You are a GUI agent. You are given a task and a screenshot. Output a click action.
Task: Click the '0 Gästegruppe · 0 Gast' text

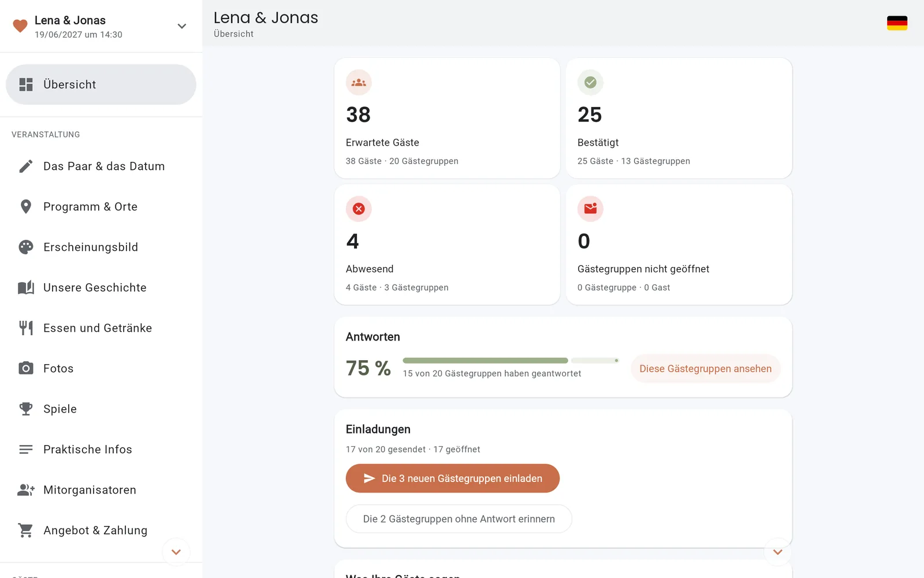tap(624, 288)
